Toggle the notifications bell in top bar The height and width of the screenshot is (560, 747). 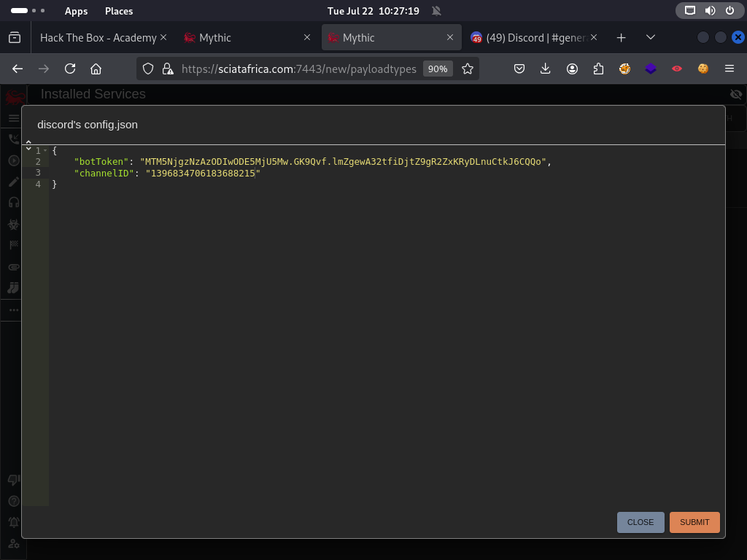(436, 11)
